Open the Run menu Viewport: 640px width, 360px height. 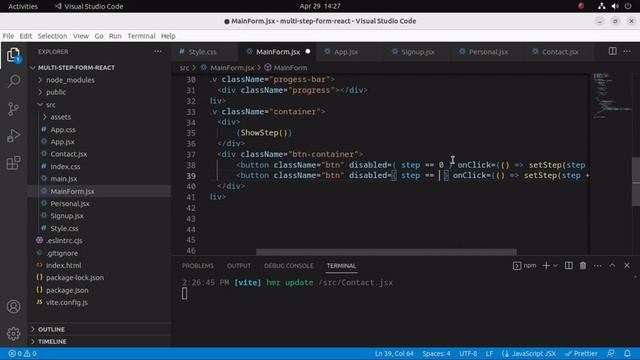point(115,36)
